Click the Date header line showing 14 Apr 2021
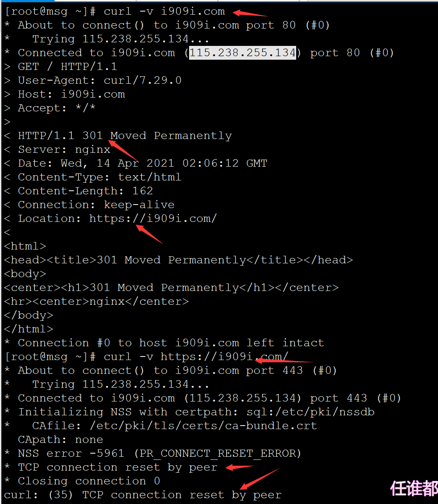The height and width of the screenshot is (504, 438). click(x=136, y=163)
